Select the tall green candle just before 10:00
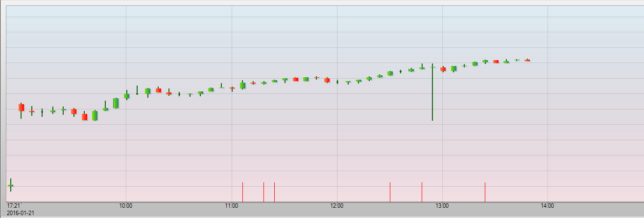 point(116,103)
